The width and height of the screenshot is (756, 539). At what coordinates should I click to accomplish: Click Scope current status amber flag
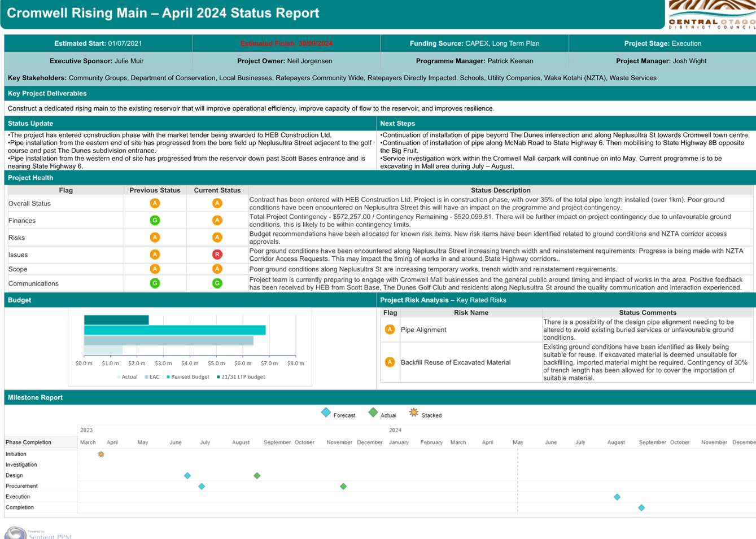coord(217,269)
